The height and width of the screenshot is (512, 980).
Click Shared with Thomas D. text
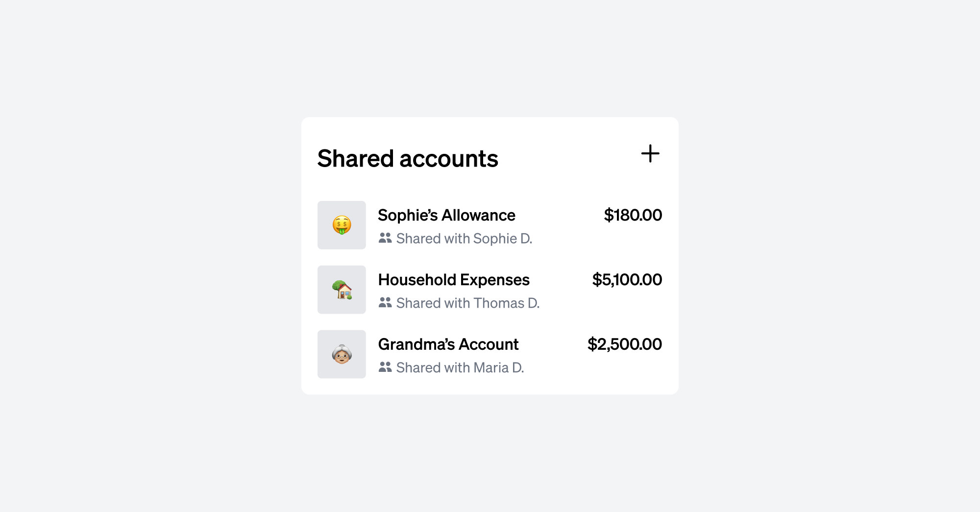[x=468, y=303]
